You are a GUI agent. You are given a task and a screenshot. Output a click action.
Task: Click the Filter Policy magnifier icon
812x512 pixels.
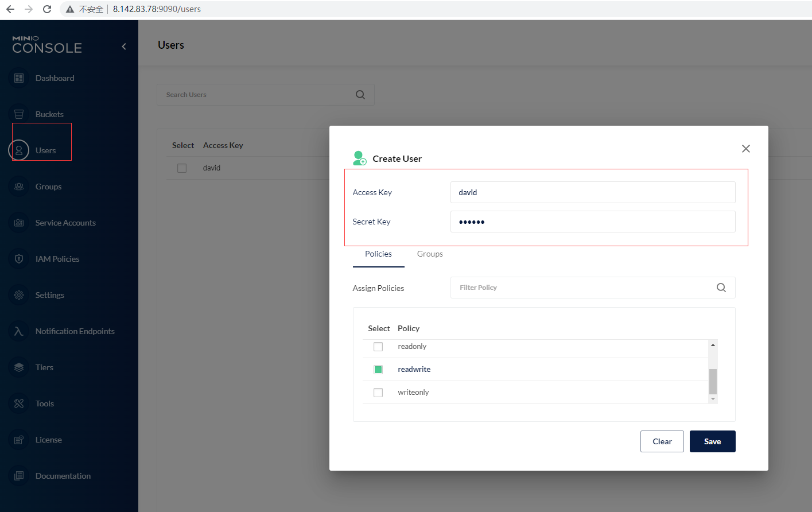point(721,288)
